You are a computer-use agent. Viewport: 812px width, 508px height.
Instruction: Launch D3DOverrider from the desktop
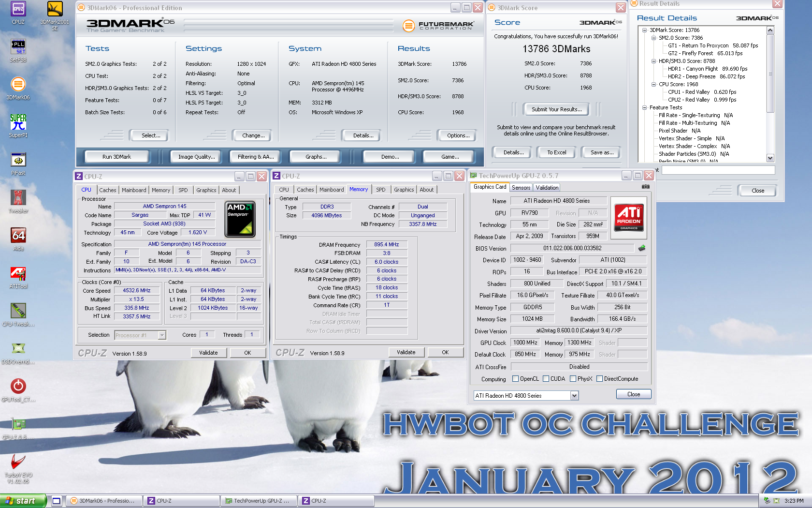click(18, 353)
